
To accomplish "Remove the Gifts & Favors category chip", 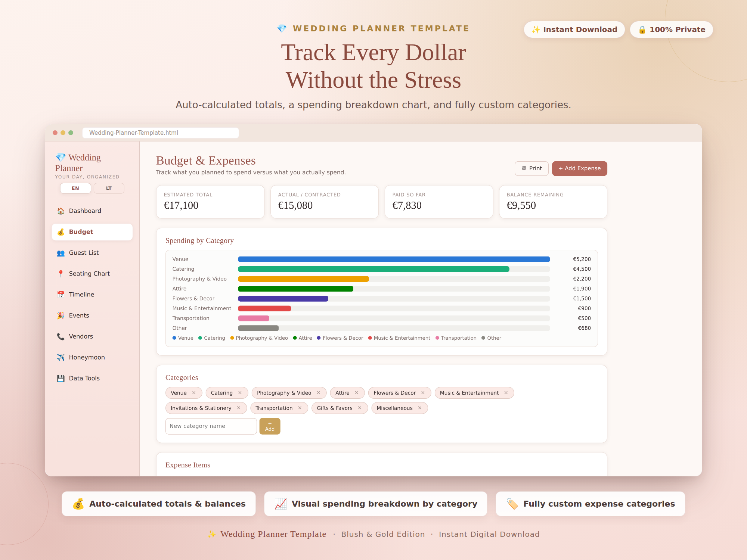I will coord(360,408).
